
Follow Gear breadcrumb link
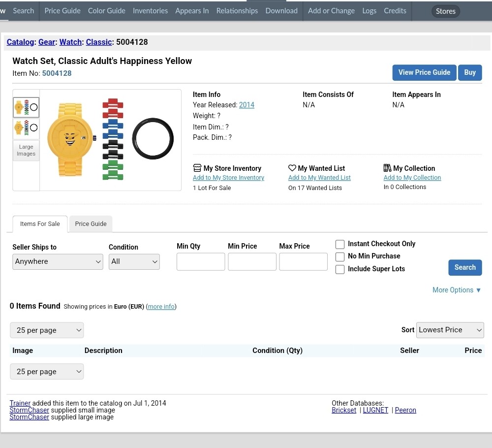(47, 42)
